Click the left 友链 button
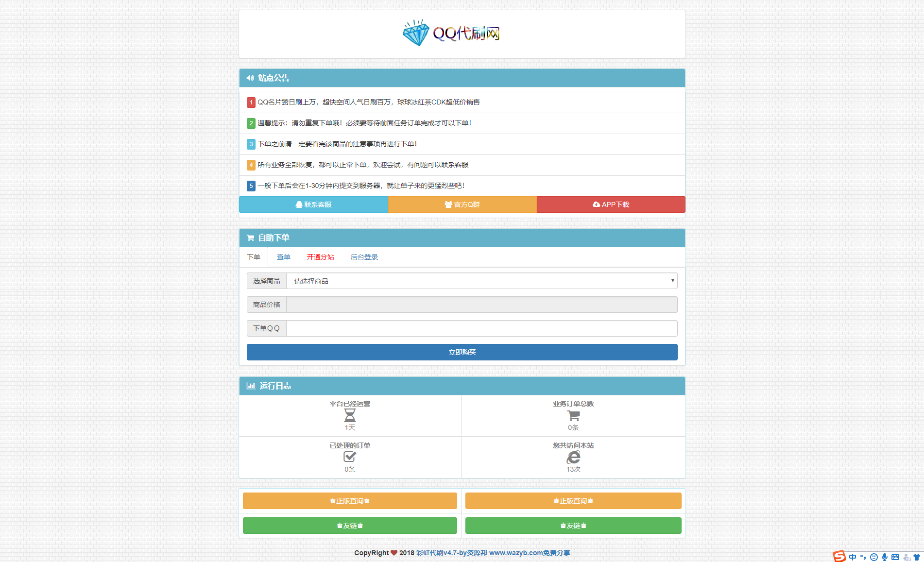Viewport: 924px width, 562px height. tap(350, 526)
